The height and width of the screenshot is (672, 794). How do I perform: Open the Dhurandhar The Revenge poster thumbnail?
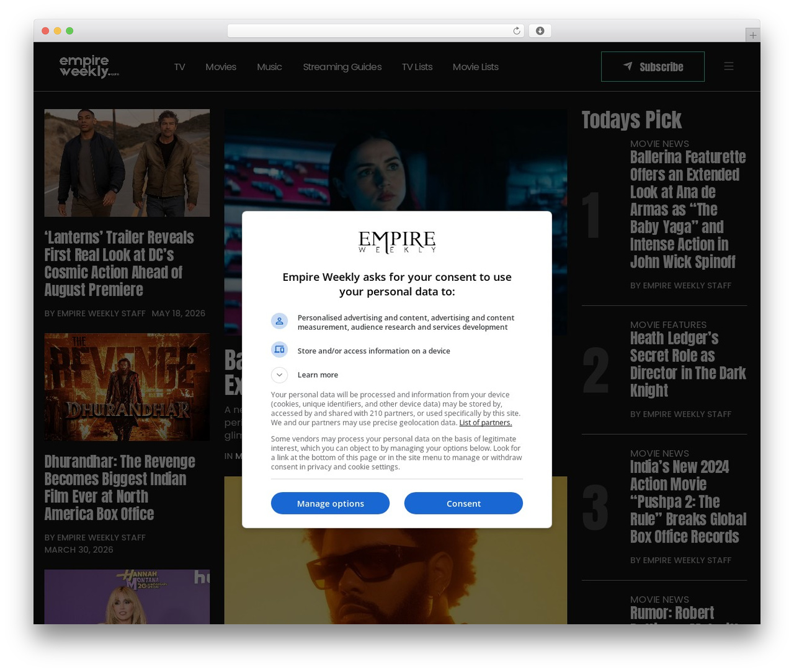click(127, 387)
